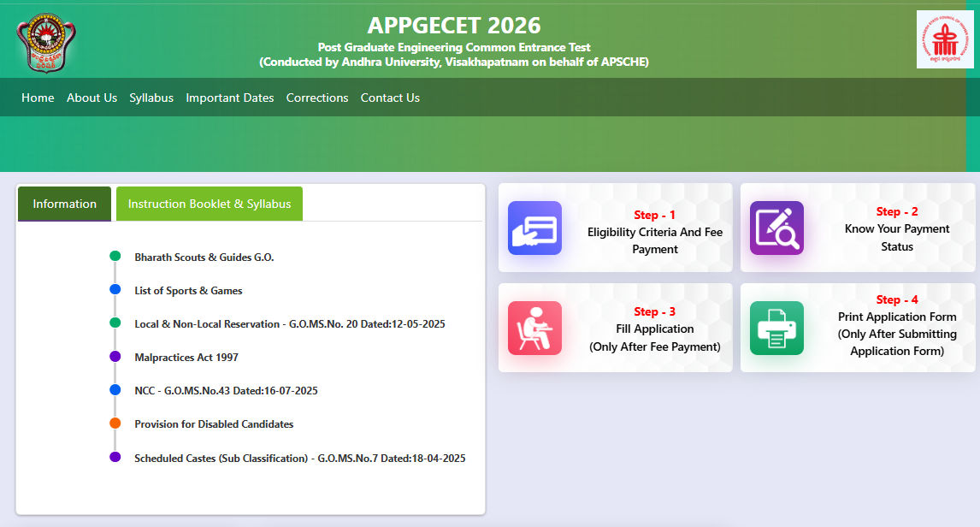The width and height of the screenshot is (980, 527).
Task: Open the Important Dates page
Action: pos(229,98)
